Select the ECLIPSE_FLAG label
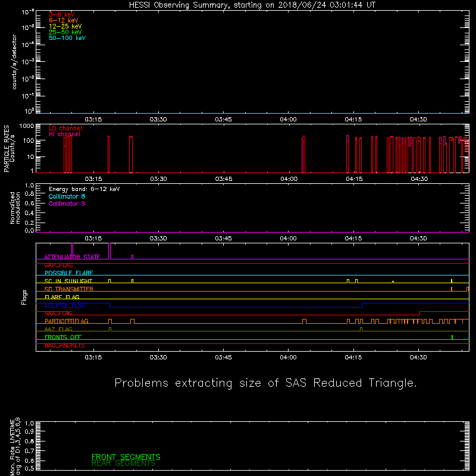The image size is (476, 476). point(65,305)
